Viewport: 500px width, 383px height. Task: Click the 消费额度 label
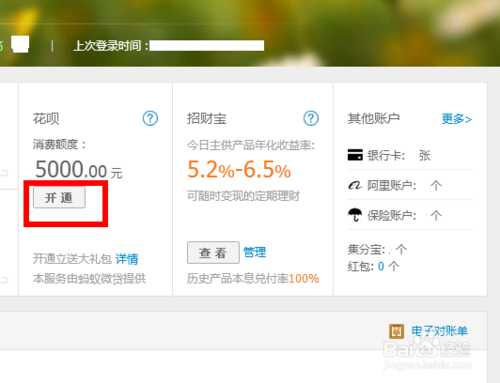(x=59, y=145)
